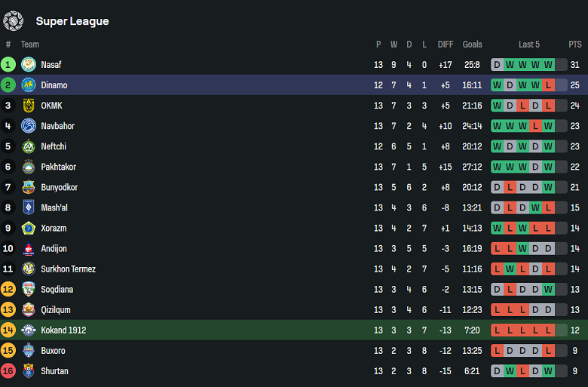This screenshot has height=387, width=588.
Task: Click the Neftchi club crest
Action: [x=29, y=146]
